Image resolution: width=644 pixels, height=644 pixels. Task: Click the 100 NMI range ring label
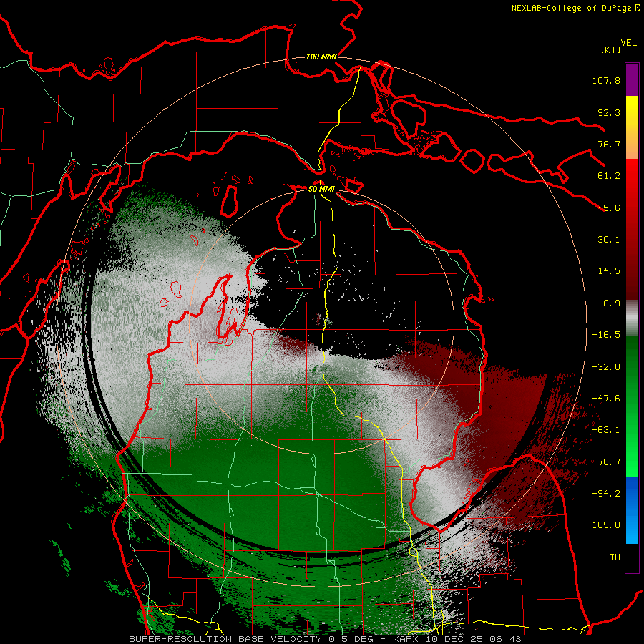(321, 57)
